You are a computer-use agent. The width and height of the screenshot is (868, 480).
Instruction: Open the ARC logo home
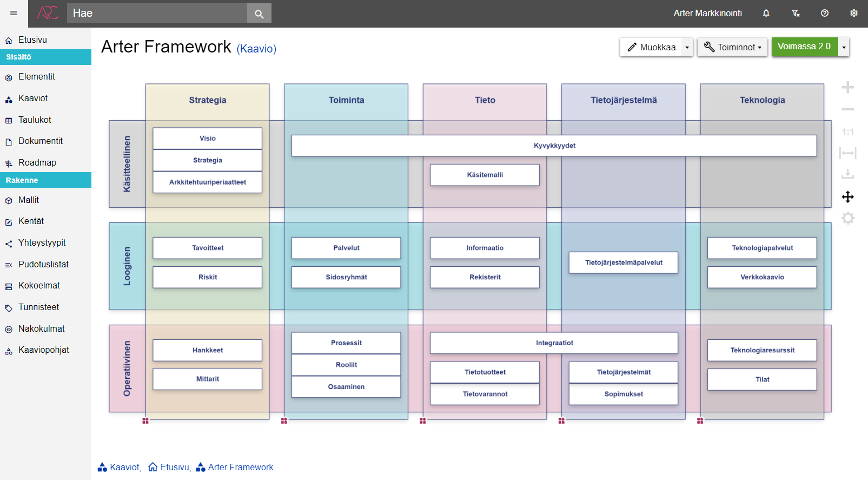(x=48, y=13)
